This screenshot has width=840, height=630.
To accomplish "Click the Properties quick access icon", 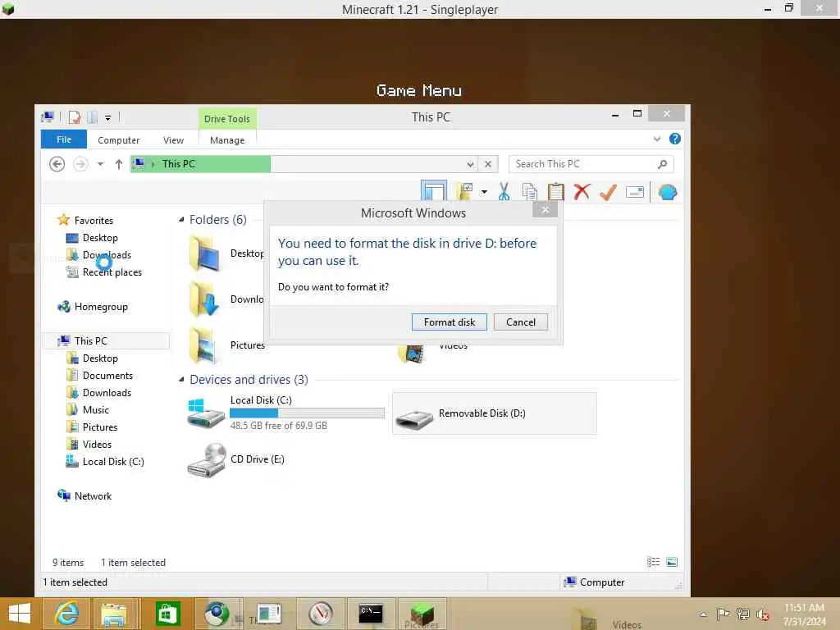I will 75,116.
